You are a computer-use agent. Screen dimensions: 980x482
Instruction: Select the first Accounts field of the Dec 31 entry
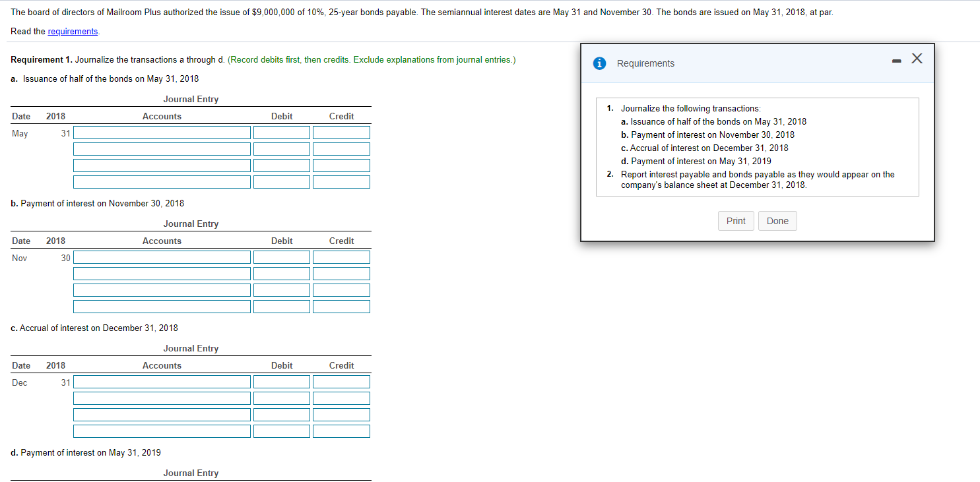[162, 382]
